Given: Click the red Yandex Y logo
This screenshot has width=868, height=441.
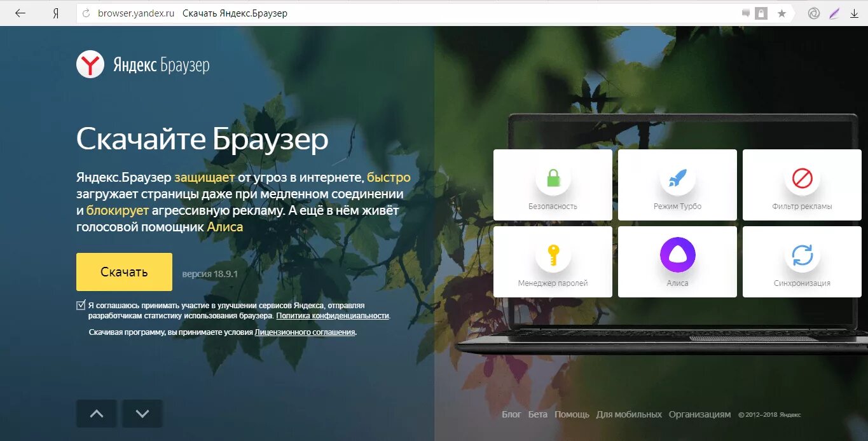Looking at the screenshot, I should (90, 65).
